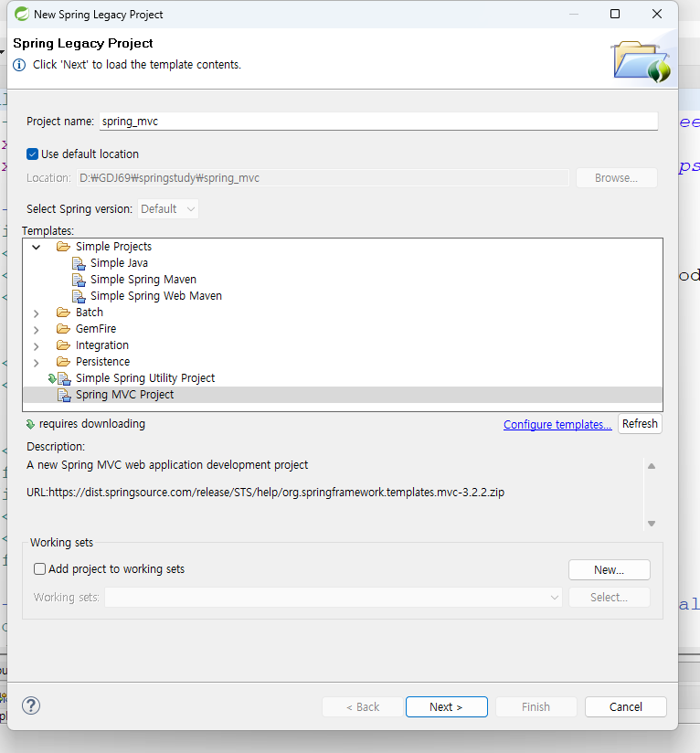The width and height of the screenshot is (700, 753).
Task: Click the description scroll down arrow
Action: tap(652, 524)
